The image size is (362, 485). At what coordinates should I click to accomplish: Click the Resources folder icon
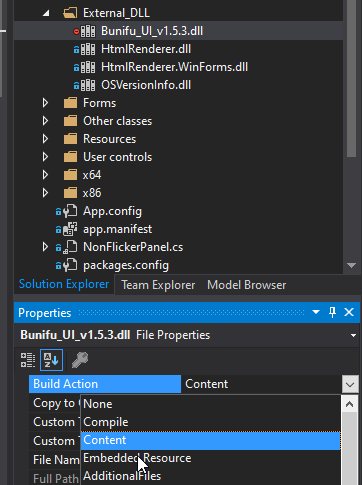[x=70, y=139]
